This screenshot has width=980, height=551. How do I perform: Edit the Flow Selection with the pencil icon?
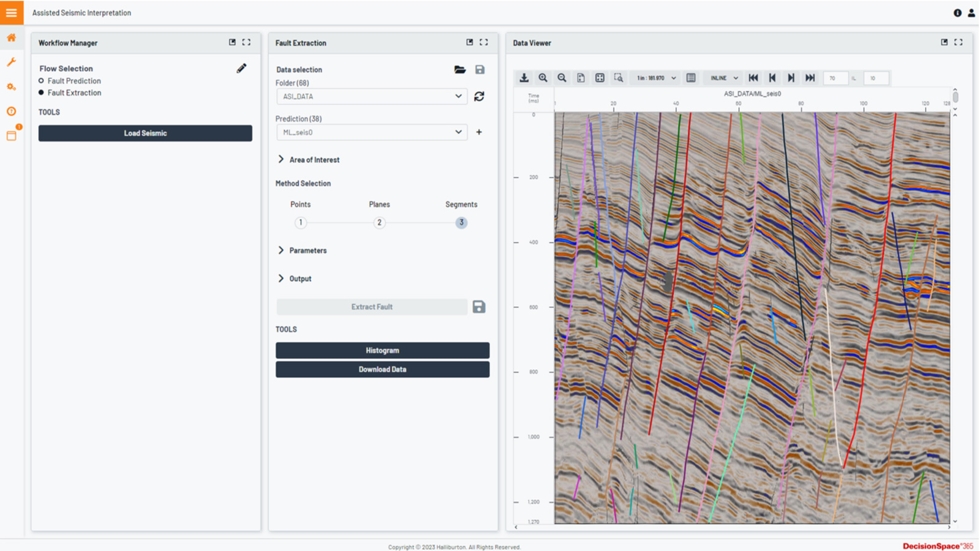coord(241,69)
